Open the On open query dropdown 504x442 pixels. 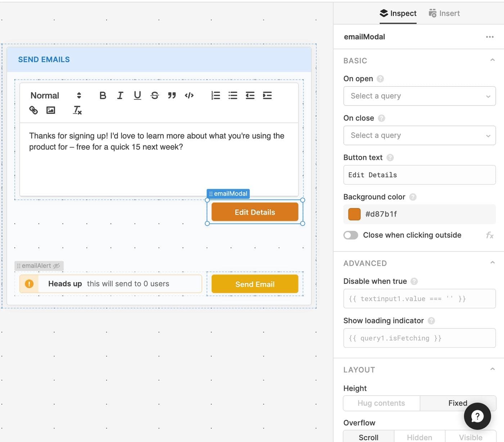pos(419,96)
